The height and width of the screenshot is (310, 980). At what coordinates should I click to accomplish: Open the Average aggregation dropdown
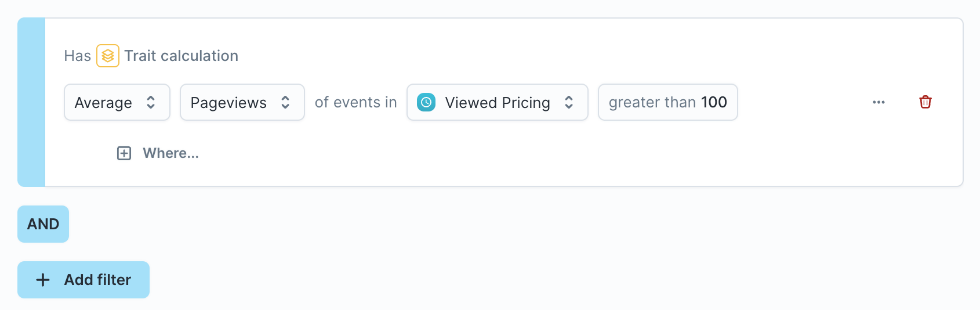pos(117,102)
